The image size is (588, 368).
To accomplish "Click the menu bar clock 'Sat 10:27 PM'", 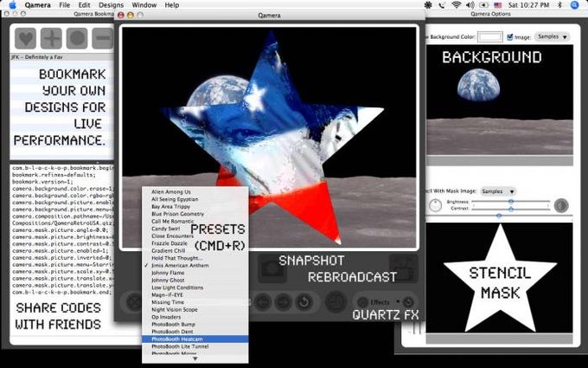I will 528,5.
